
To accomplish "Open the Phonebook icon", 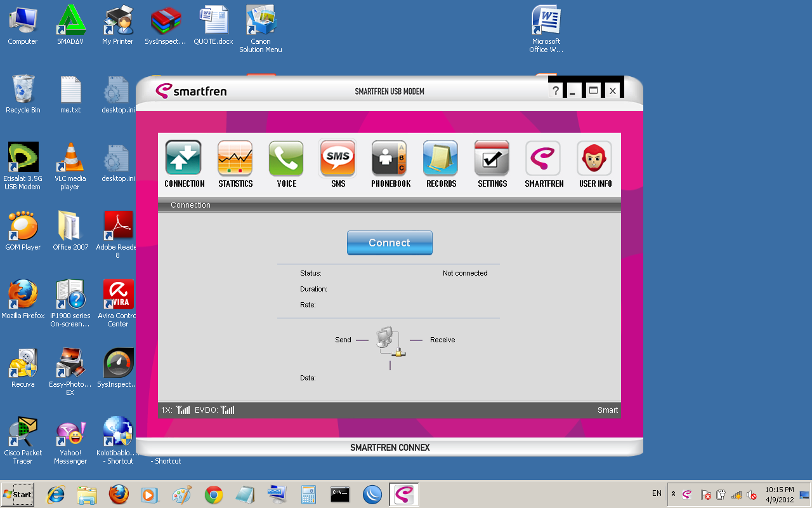I will tap(390, 158).
